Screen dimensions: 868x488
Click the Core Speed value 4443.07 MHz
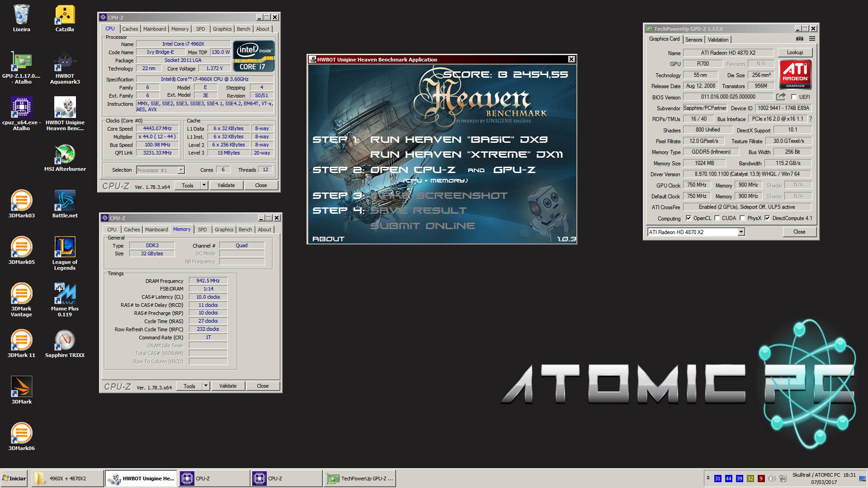(x=157, y=128)
